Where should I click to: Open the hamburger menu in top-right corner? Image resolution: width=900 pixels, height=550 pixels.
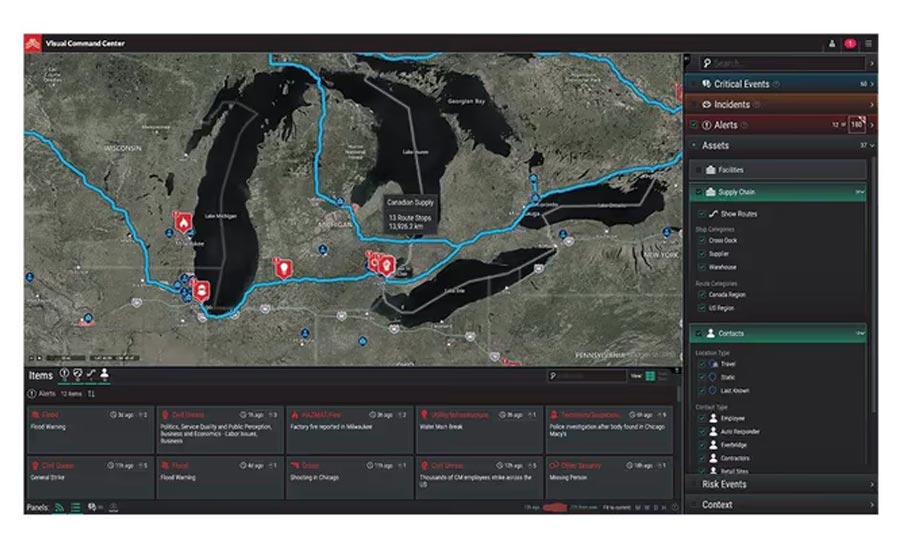coord(868,44)
